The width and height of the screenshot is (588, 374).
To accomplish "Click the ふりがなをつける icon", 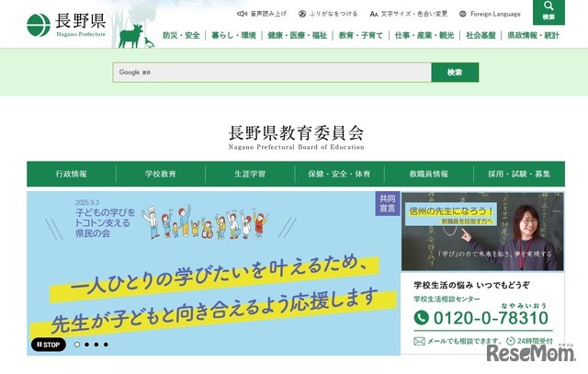I will click(302, 14).
